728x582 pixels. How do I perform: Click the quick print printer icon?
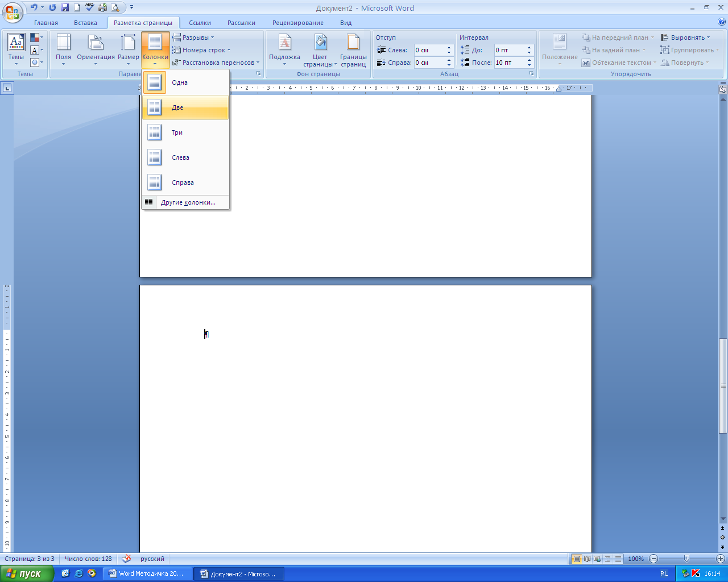[102, 7]
